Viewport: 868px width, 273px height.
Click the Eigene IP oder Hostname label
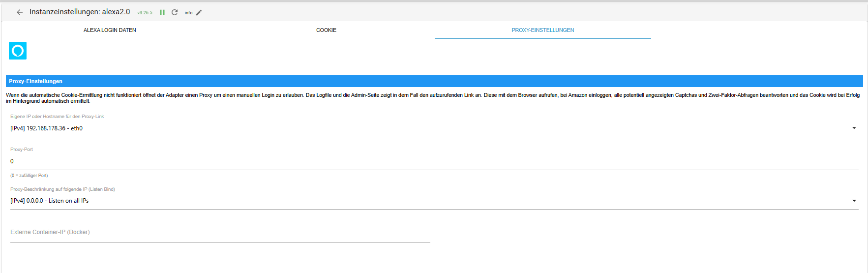[57, 117]
